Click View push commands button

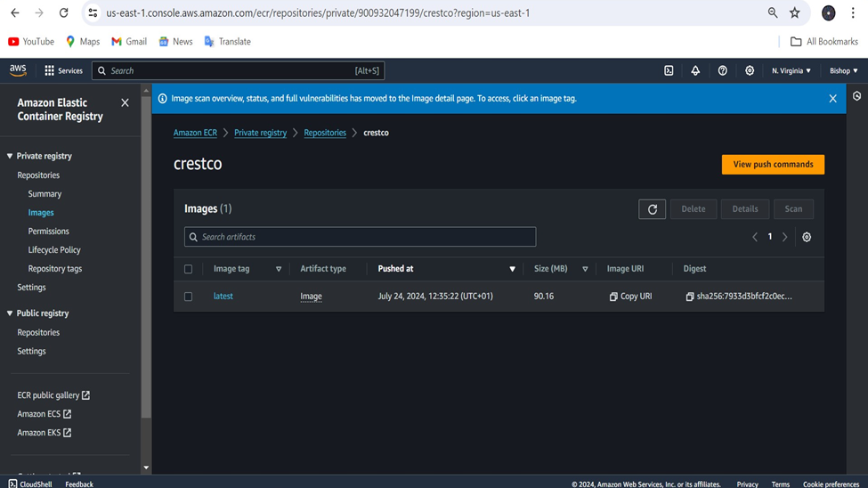click(x=773, y=165)
